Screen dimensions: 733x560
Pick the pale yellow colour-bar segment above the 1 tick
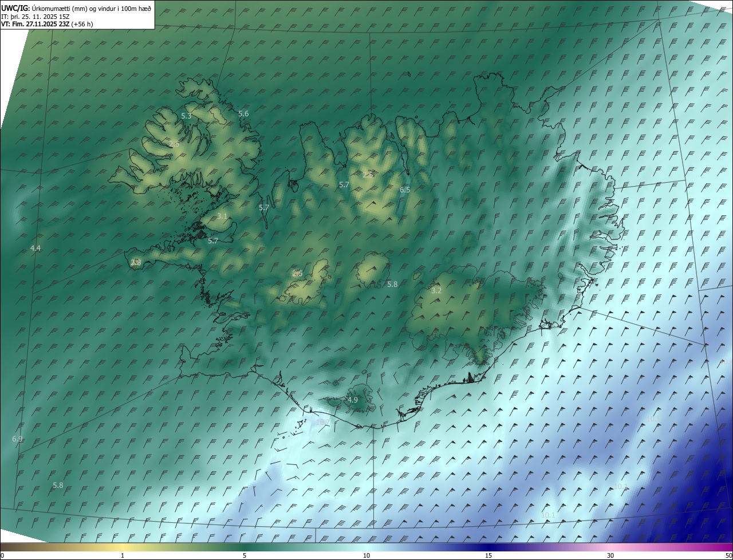[123, 547]
